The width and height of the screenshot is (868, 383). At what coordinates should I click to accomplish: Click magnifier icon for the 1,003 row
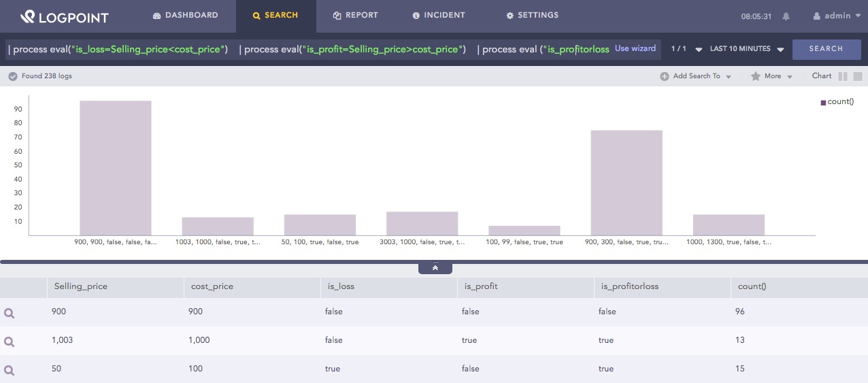pos(10,342)
